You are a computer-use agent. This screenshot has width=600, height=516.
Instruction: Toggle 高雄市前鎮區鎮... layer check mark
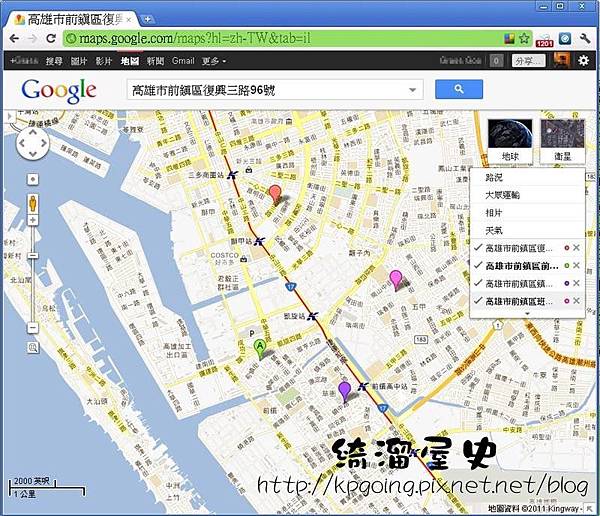point(477,283)
